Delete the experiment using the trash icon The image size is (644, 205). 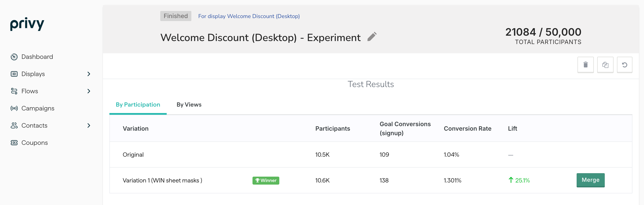585,65
